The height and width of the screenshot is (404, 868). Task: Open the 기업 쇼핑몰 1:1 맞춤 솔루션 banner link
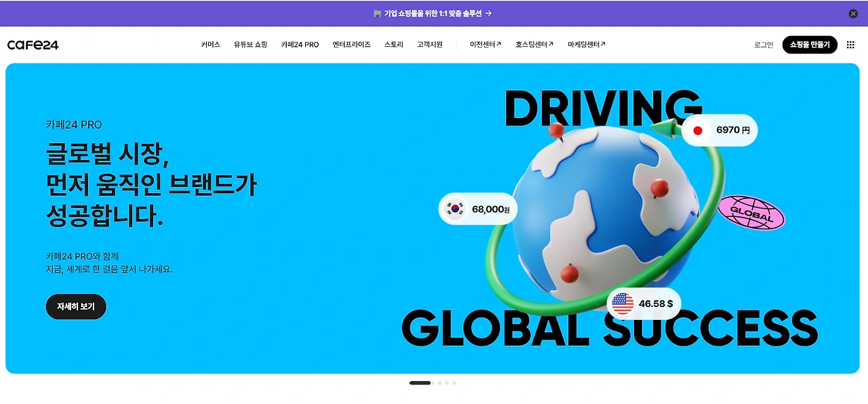coord(433,14)
